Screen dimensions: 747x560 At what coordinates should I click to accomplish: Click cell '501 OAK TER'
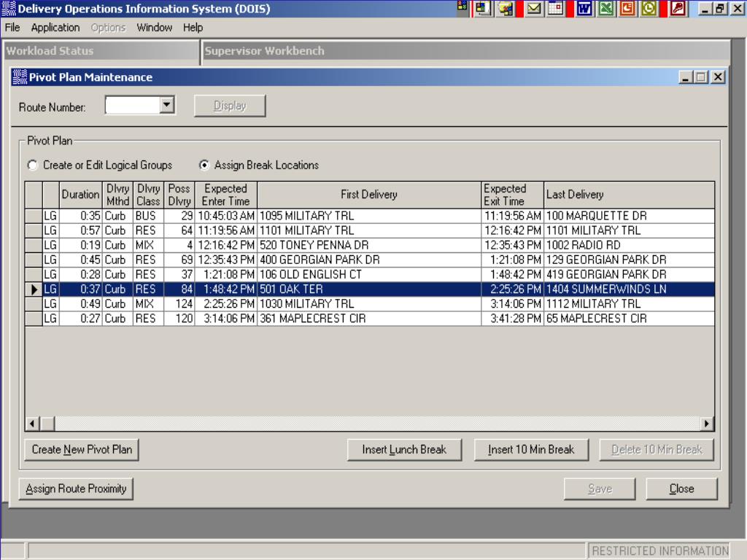pos(369,289)
